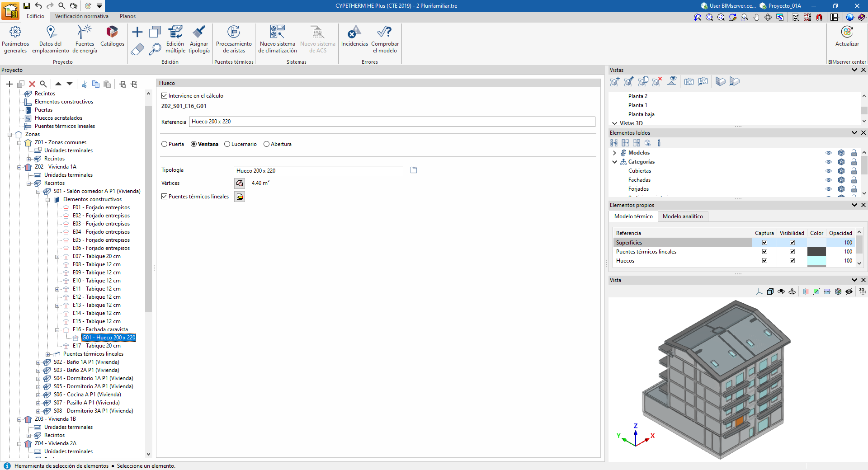Open the Catálogos library

(112, 36)
